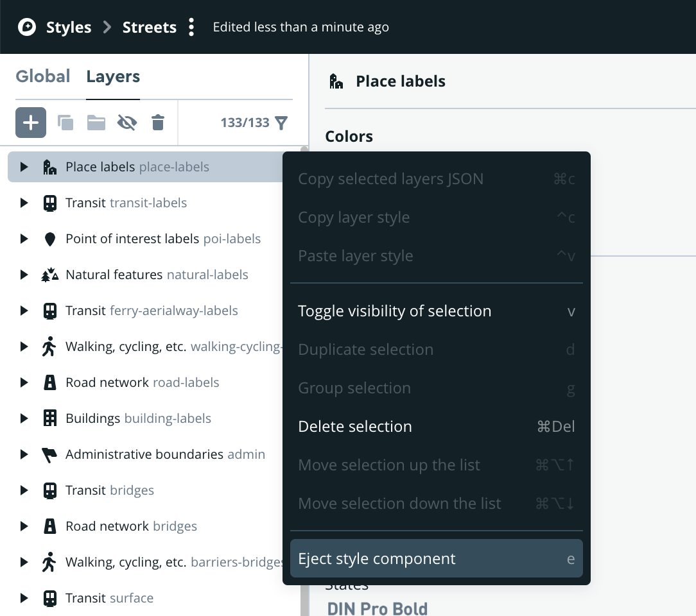Choose Delete selection in the context menu

point(355,426)
